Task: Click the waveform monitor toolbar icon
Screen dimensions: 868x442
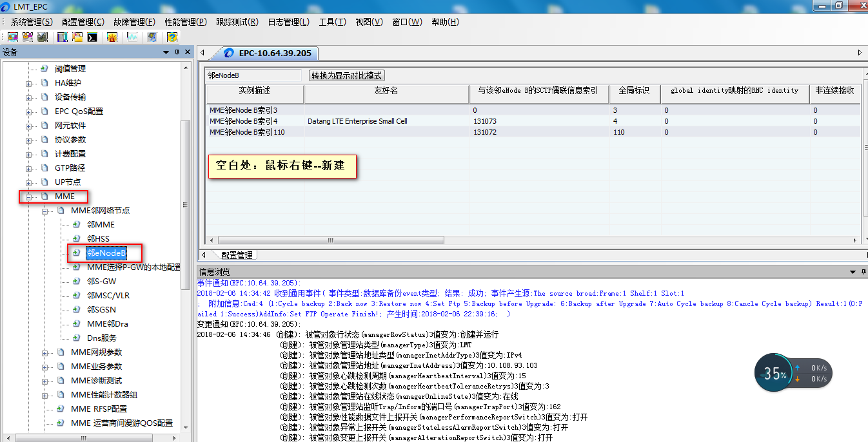Action: click(x=132, y=37)
